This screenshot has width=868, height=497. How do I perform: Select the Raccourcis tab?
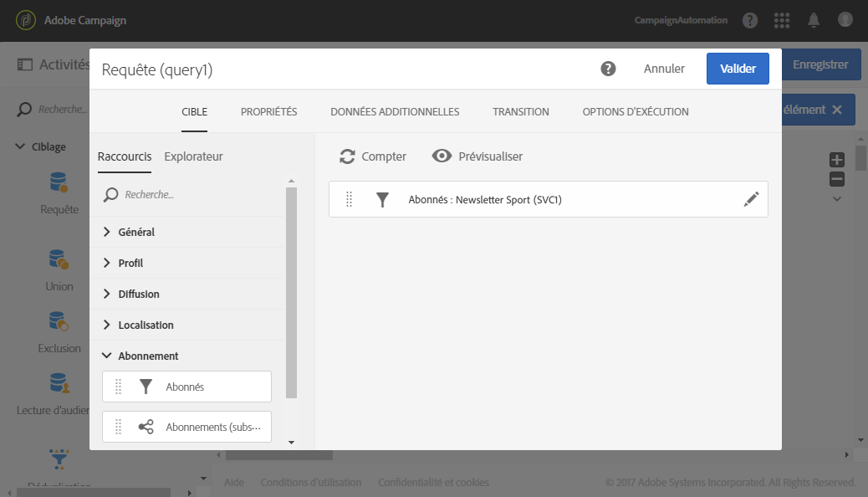coord(125,156)
